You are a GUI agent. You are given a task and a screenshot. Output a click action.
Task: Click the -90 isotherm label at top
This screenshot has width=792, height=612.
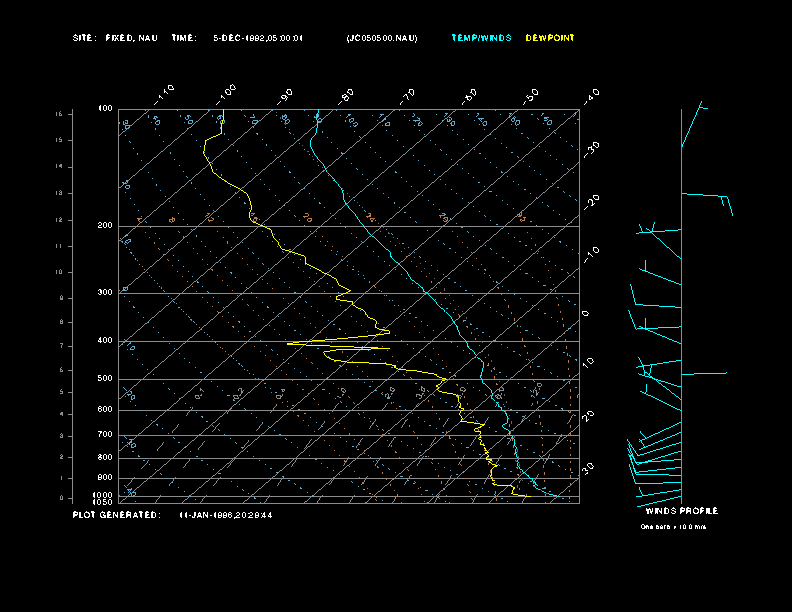coord(285,96)
